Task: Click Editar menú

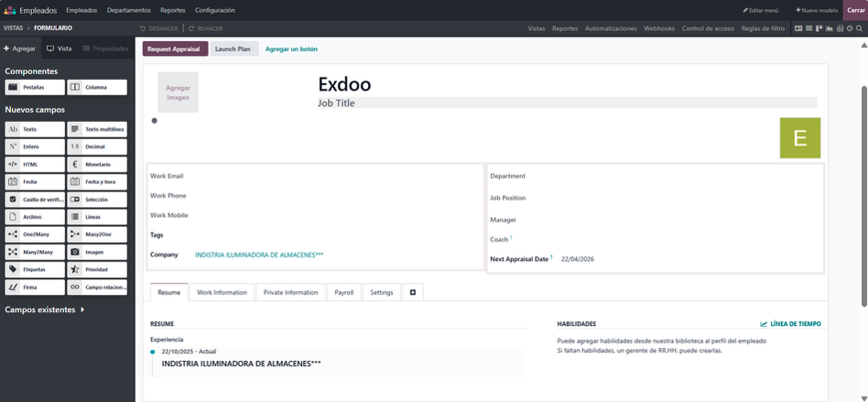Action: pyautogui.click(x=761, y=10)
